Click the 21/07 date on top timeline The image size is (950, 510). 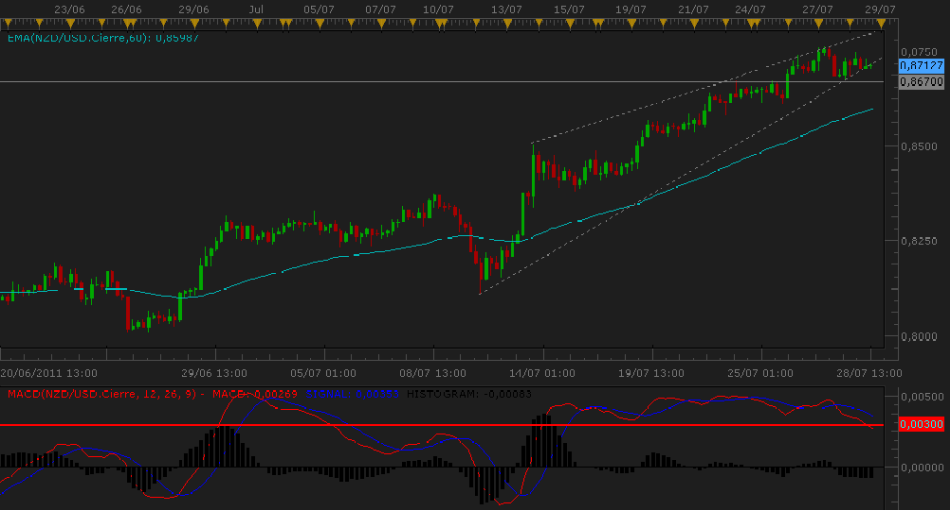(x=692, y=9)
